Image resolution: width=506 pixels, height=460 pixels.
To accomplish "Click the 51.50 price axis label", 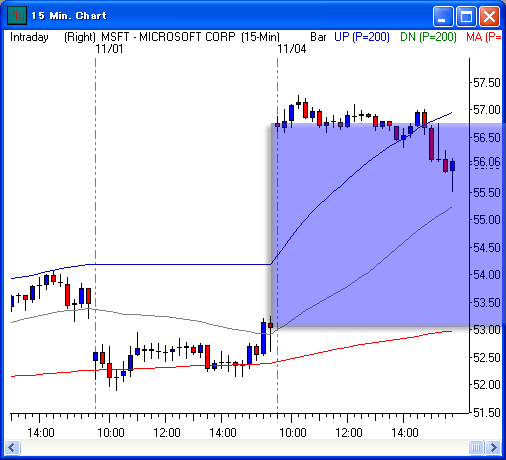I will [x=487, y=412].
